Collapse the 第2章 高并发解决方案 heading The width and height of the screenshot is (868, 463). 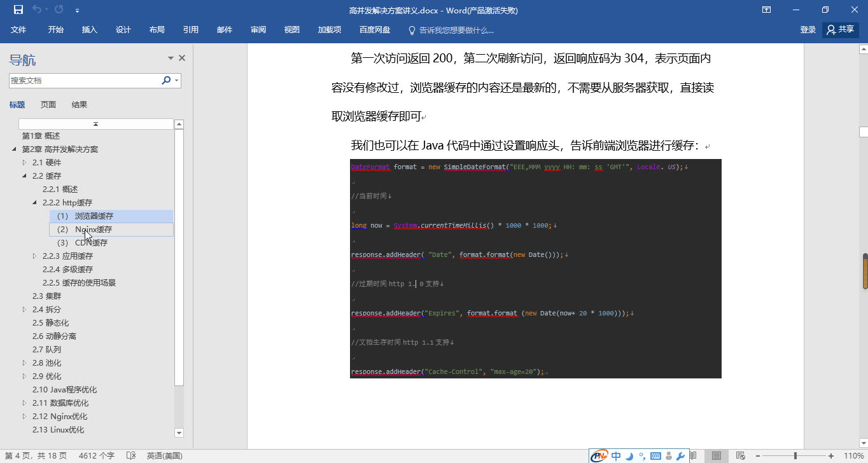tap(15, 149)
